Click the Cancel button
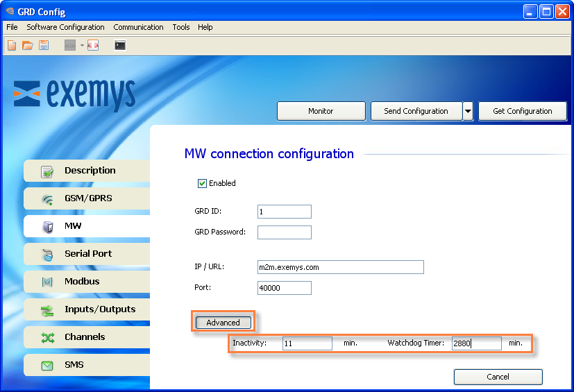The height and width of the screenshot is (392, 574). [498, 377]
